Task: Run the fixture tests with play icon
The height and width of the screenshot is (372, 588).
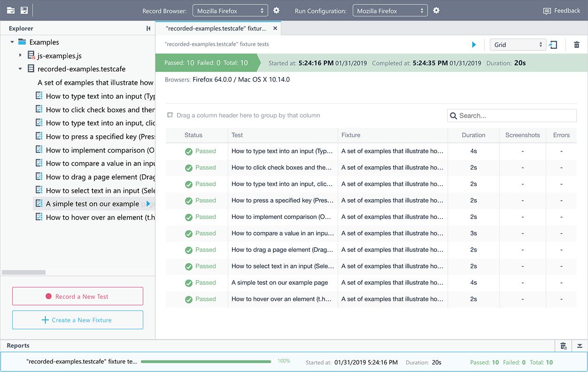Action: coord(474,45)
